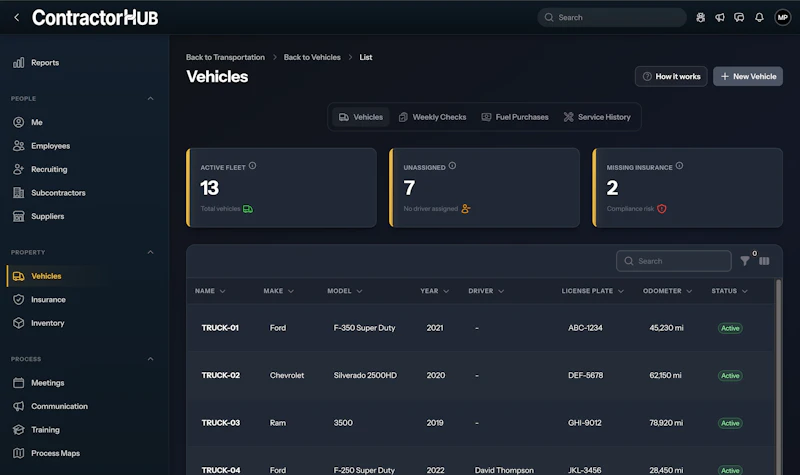The height and width of the screenshot is (475, 800).
Task: Collapse the PROPERTY sidebar section
Action: (x=151, y=252)
